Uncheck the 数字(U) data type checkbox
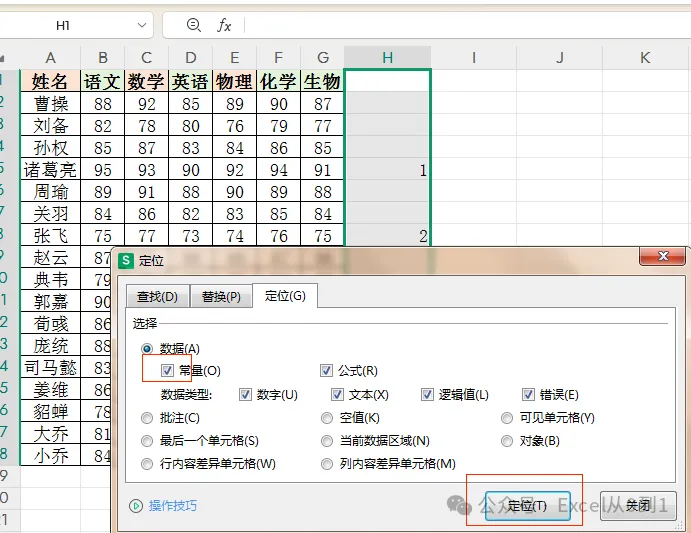691x533 pixels. coord(245,394)
